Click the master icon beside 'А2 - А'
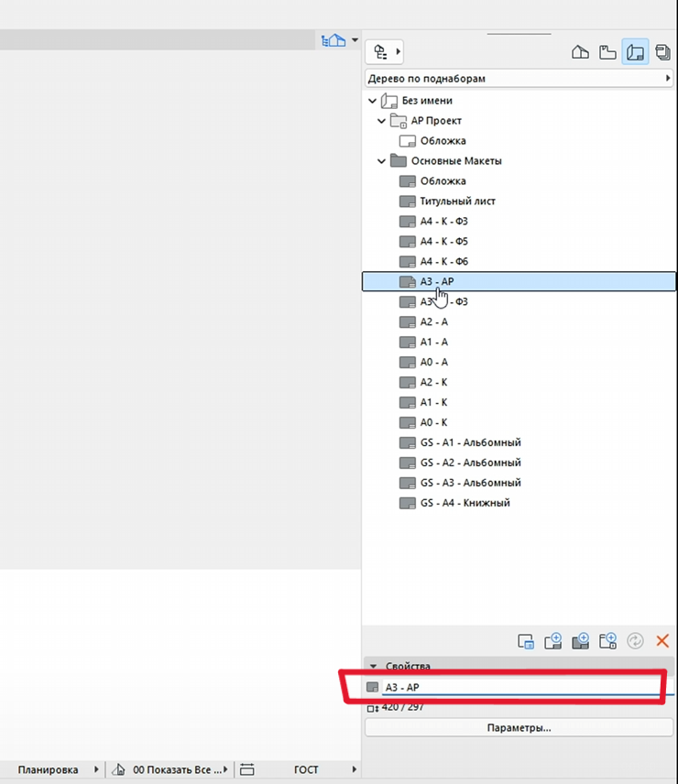The height and width of the screenshot is (784, 678). [x=408, y=322]
